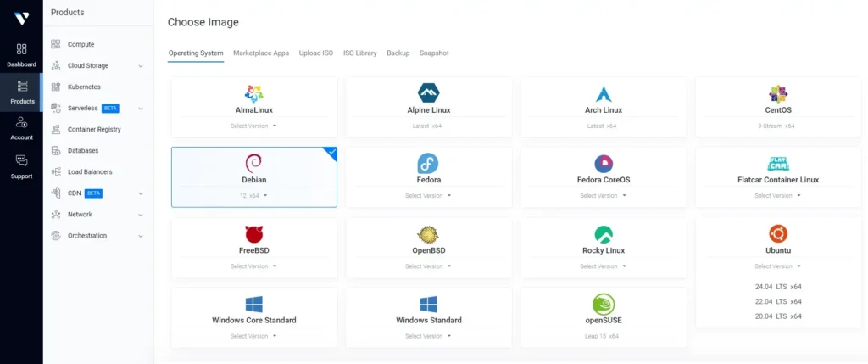Open Rocky Linux Select Version dropdown
This screenshot has height=364, width=868.
pyautogui.click(x=603, y=266)
